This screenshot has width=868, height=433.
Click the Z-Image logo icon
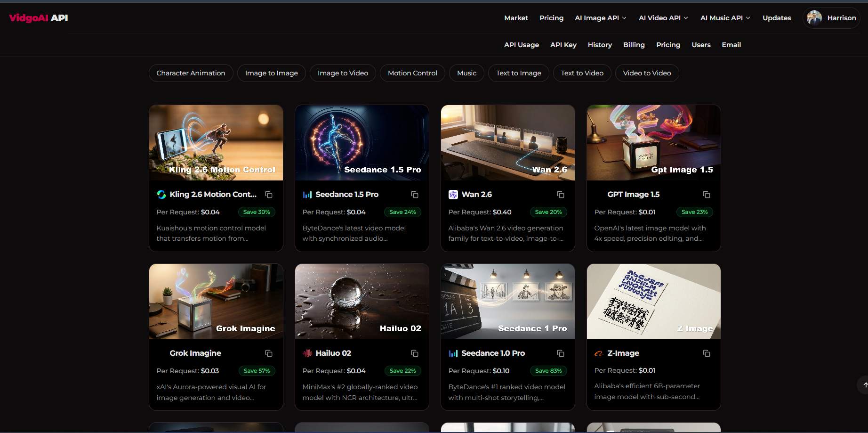point(598,353)
